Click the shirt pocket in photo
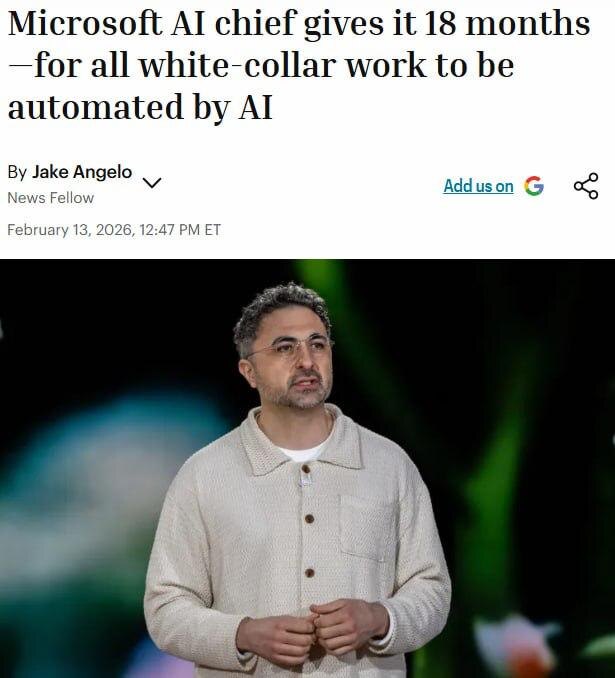Viewport: 615px width, 678px height. [368, 527]
